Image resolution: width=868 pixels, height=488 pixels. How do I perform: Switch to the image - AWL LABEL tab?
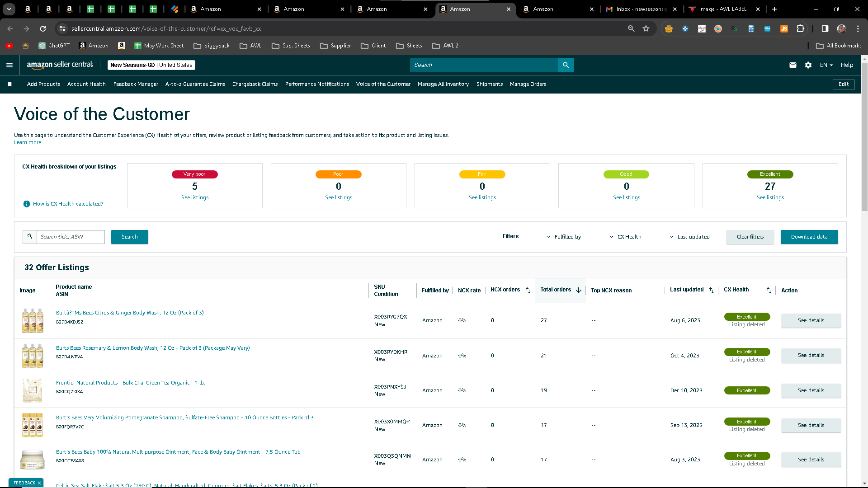(x=723, y=9)
